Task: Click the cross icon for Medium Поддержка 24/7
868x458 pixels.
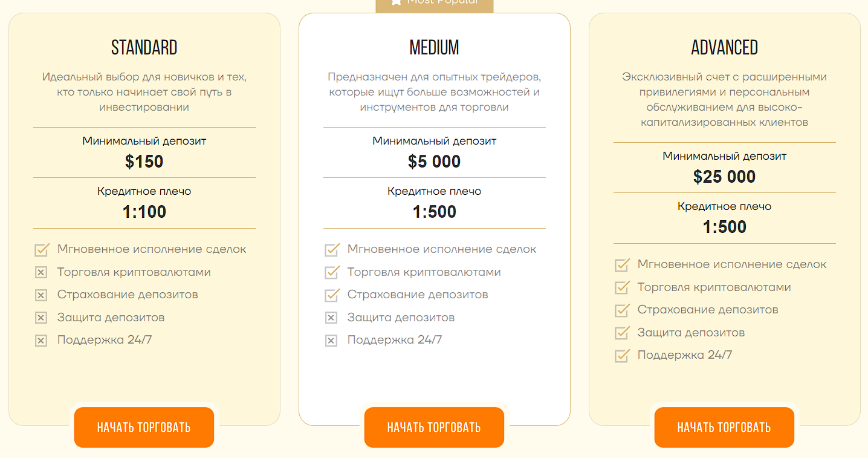Action: 331,341
